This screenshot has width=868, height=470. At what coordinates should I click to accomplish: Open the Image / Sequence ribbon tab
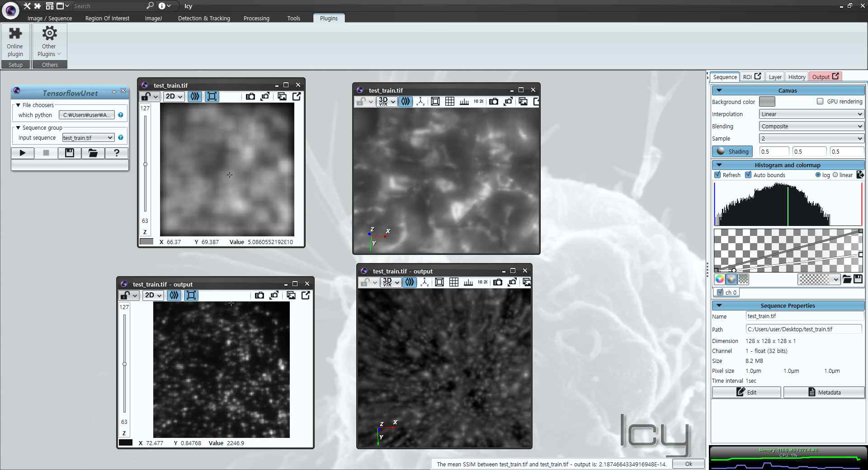pyautogui.click(x=50, y=19)
